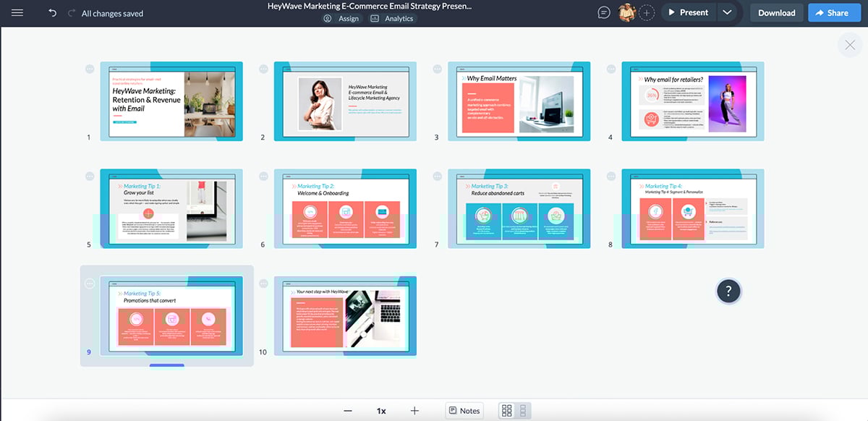Open slide 5's options menu
This screenshot has width=868, height=421.
(89, 175)
